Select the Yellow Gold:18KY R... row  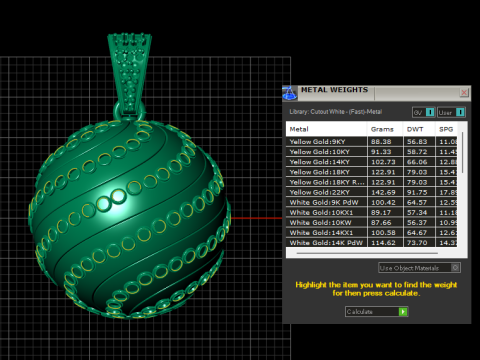(x=371, y=182)
